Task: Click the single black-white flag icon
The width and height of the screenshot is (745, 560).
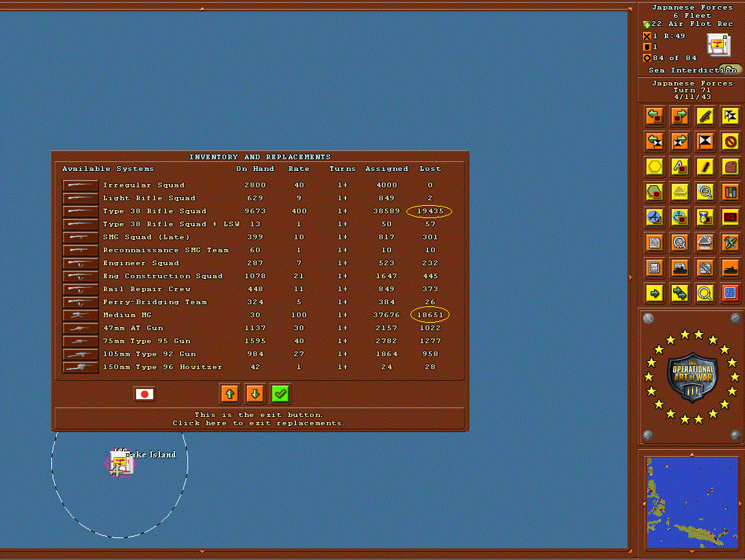Action: [x=705, y=141]
